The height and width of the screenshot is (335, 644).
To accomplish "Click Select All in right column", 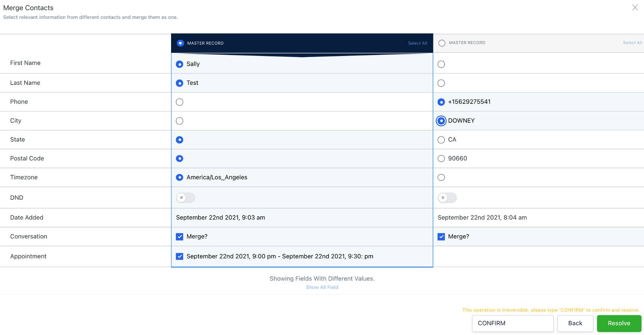I will click(x=632, y=43).
